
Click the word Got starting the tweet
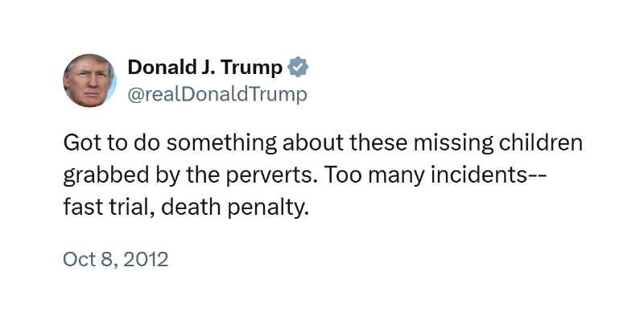click(x=77, y=144)
